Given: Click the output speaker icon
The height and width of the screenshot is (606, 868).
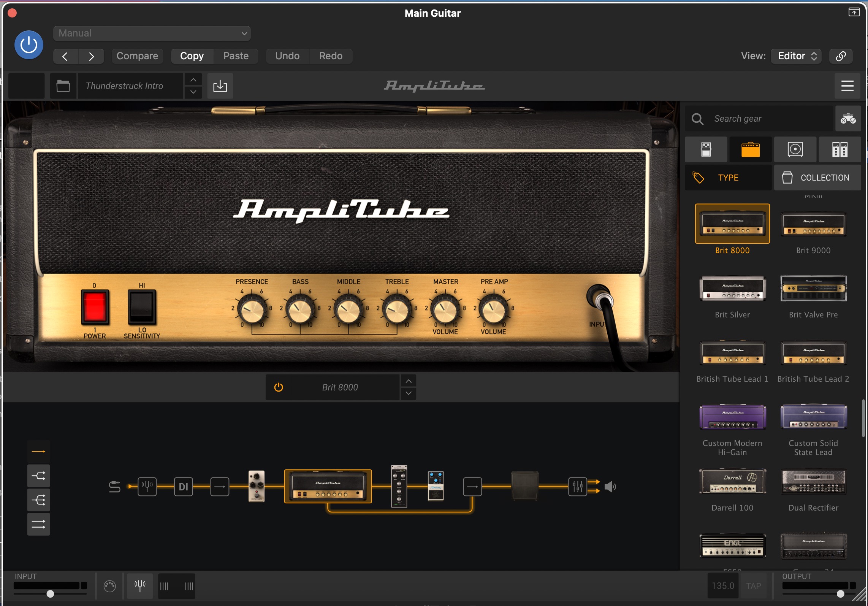Looking at the screenshot, I should (x=610, y=487).
